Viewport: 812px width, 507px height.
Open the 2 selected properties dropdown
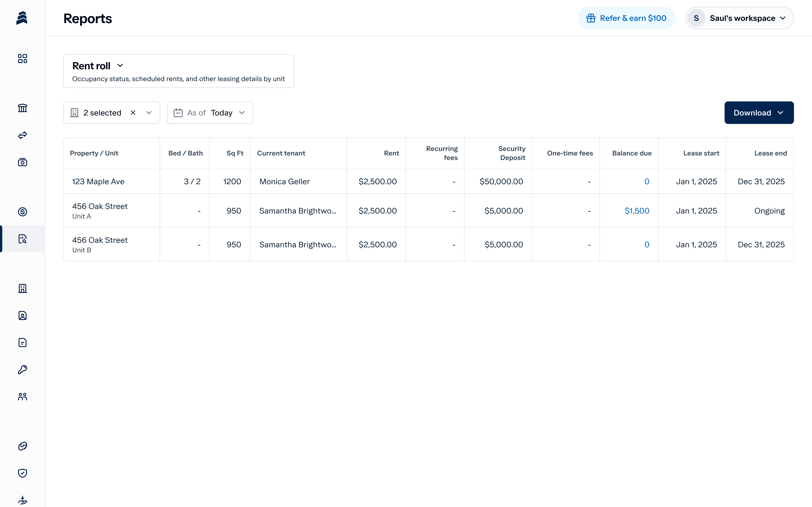pyautogui.click(x=149, y=113)
